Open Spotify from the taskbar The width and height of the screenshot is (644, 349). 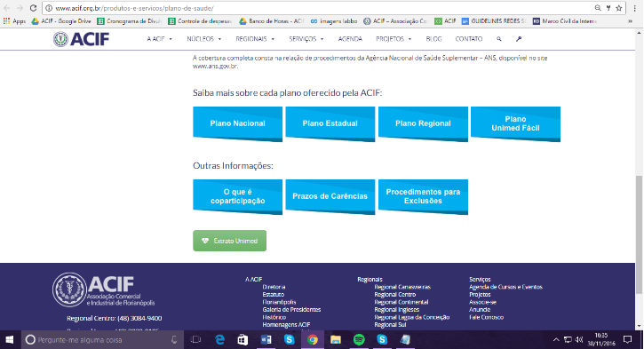point(359,339)
